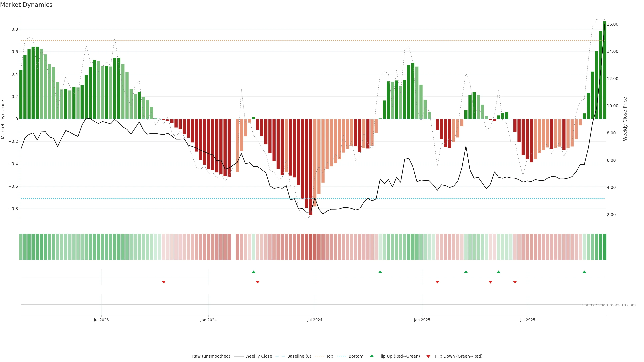Click the Market Dynamics chart title
Viewport: 644px width, 362px height.
click(x=26, y=5)
